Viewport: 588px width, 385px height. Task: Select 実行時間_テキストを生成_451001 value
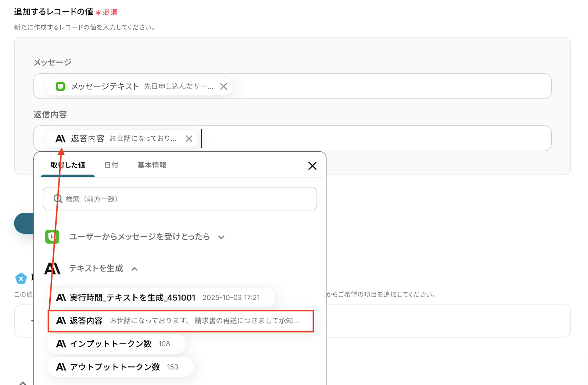161,298
